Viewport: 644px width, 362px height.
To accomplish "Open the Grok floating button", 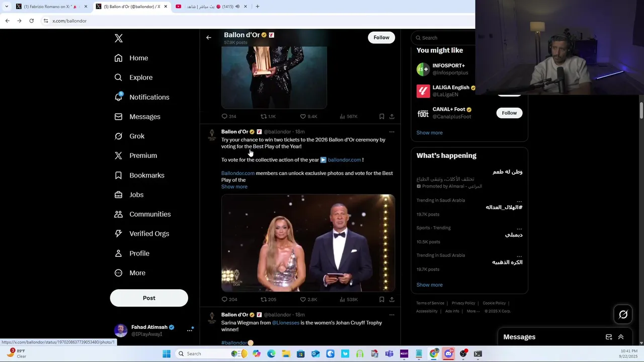I will tap(623, 315).
